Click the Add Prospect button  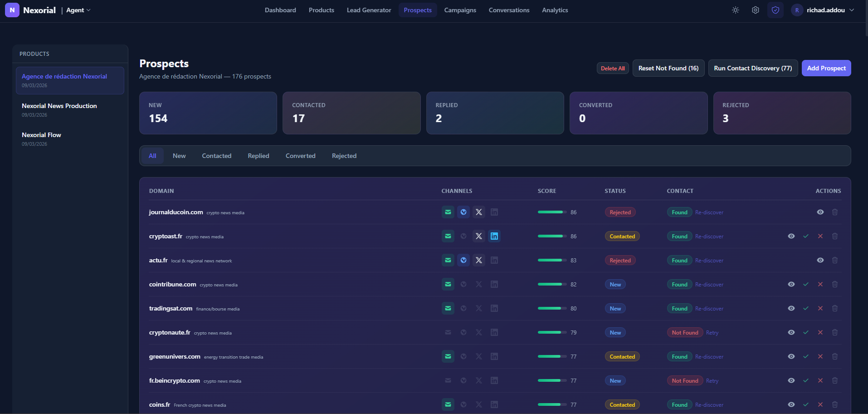click(x=826, y=68)
